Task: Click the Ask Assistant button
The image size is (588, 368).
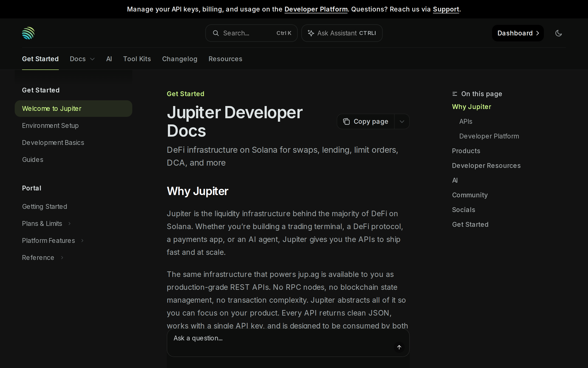Action: tap(342, 33)
